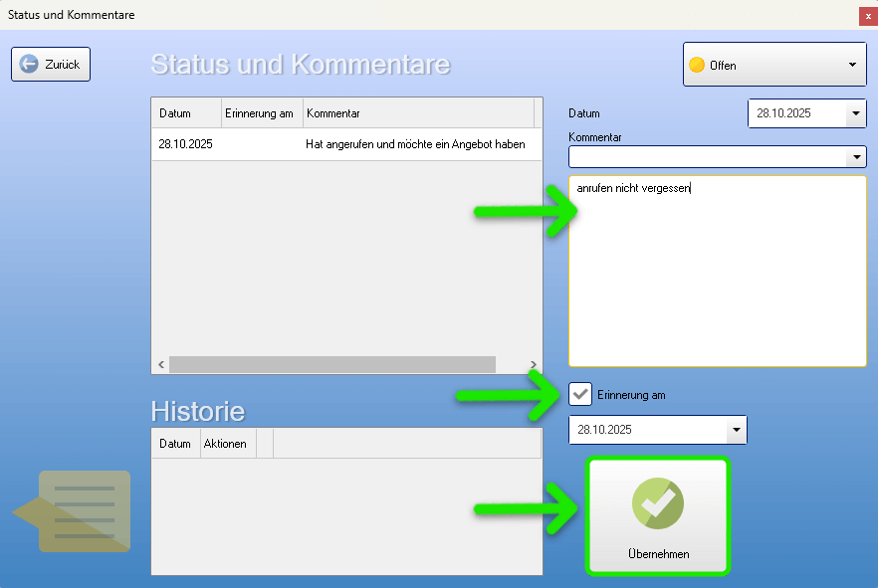Toggle the Erinnerung am checkbox
Screen dimensions: 878x588
point(580,394)
